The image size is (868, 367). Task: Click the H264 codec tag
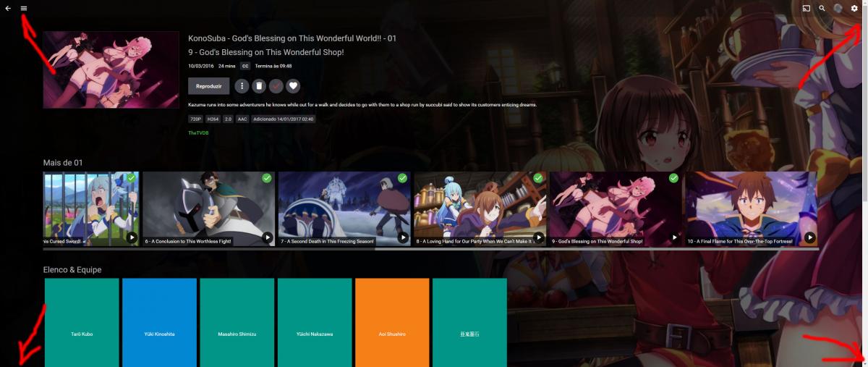(213, 119)
